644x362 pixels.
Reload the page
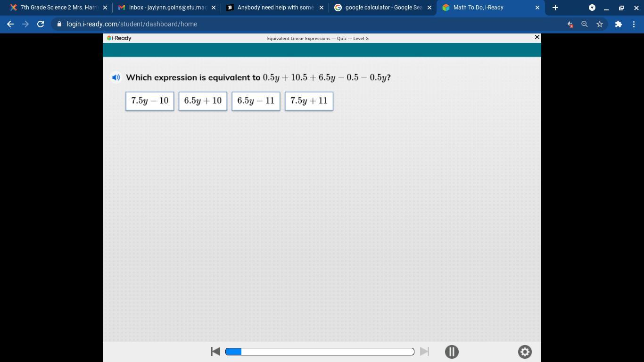tap(41, 24)
